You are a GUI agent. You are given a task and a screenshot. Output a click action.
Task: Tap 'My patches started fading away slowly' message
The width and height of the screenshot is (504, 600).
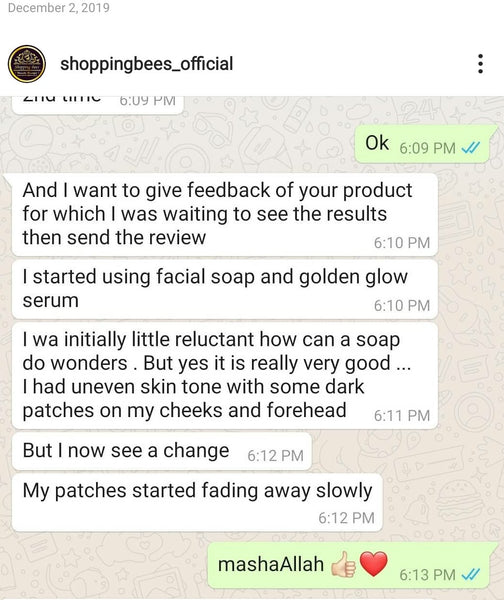point(197,502)
